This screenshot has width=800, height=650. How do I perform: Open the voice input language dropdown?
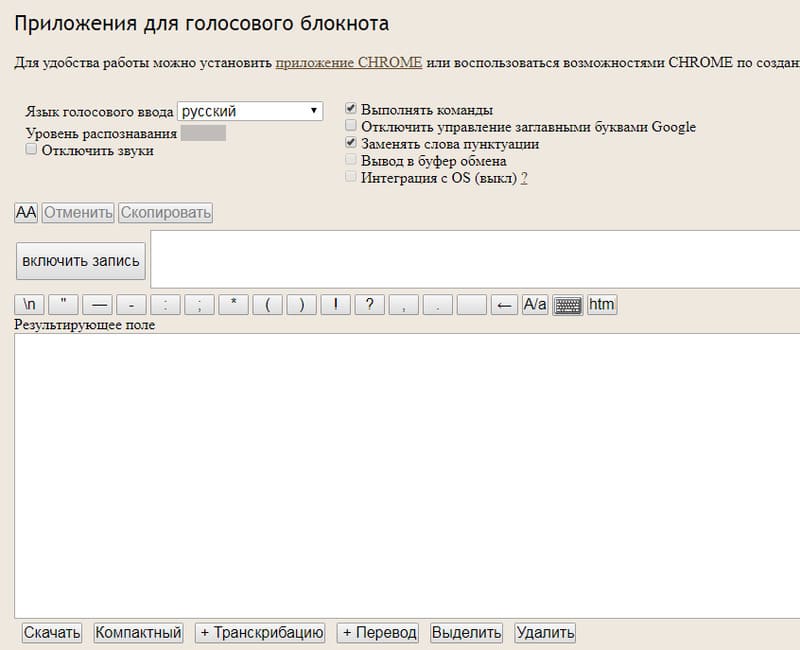pos(250,111)
